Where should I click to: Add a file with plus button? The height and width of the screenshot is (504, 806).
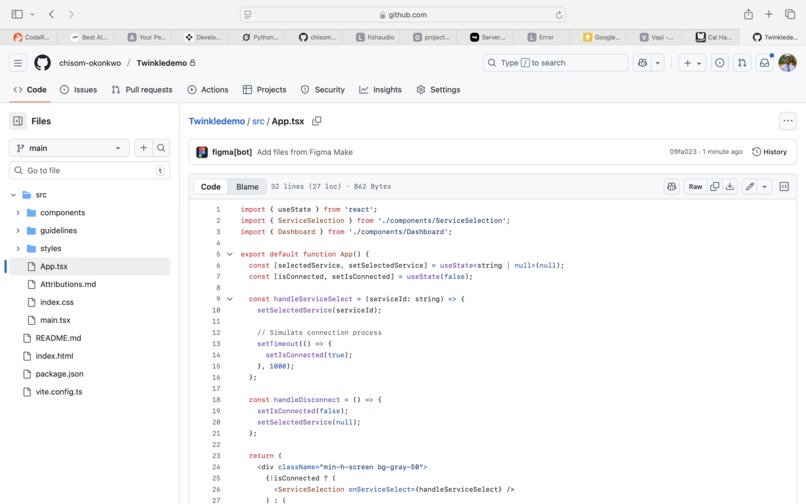(143, 148)
